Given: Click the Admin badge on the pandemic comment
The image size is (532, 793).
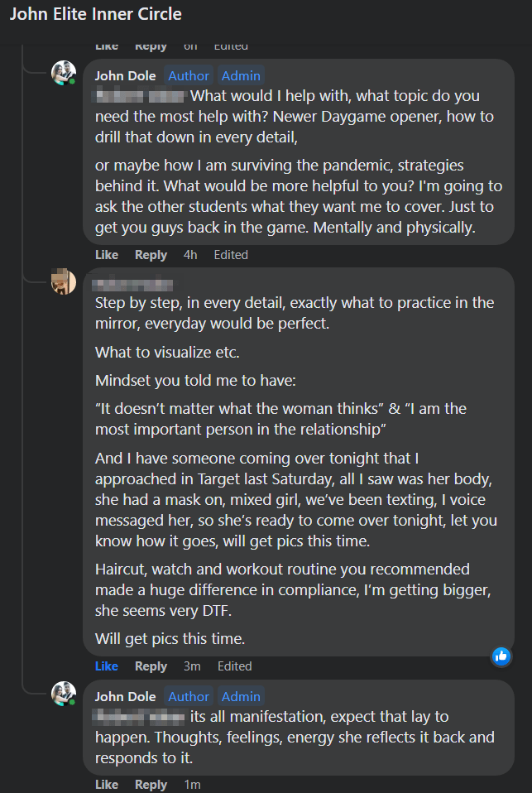Looking at the screenshot, I should (x=242, y=75).
